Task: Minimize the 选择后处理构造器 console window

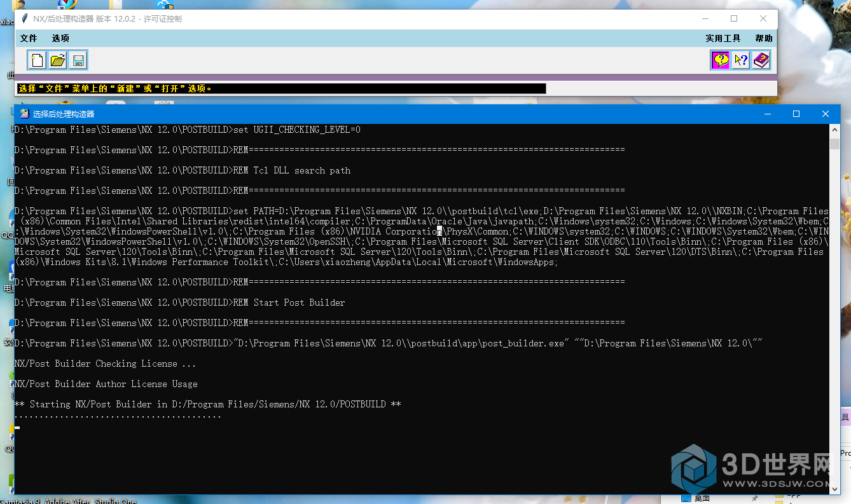Action: (767, 114)
